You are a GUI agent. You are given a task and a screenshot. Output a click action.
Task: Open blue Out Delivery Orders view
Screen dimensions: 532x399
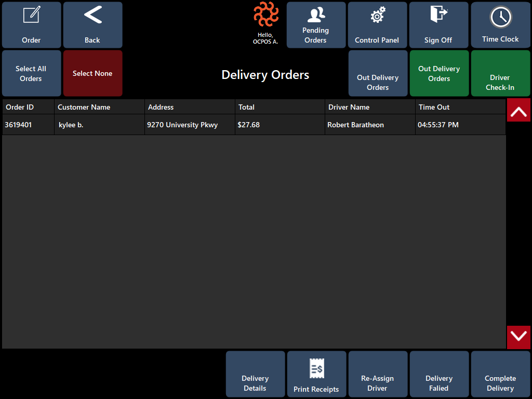(378, 73)
